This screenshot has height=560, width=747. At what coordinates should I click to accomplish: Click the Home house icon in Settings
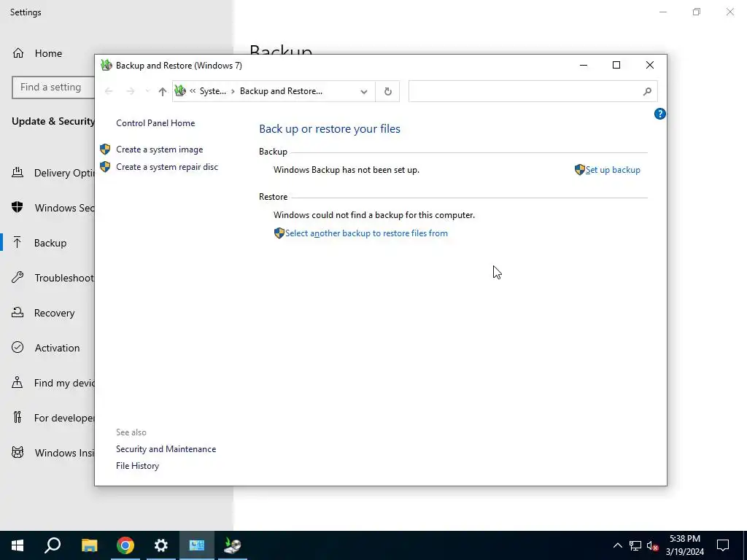(x=18, y=52)
